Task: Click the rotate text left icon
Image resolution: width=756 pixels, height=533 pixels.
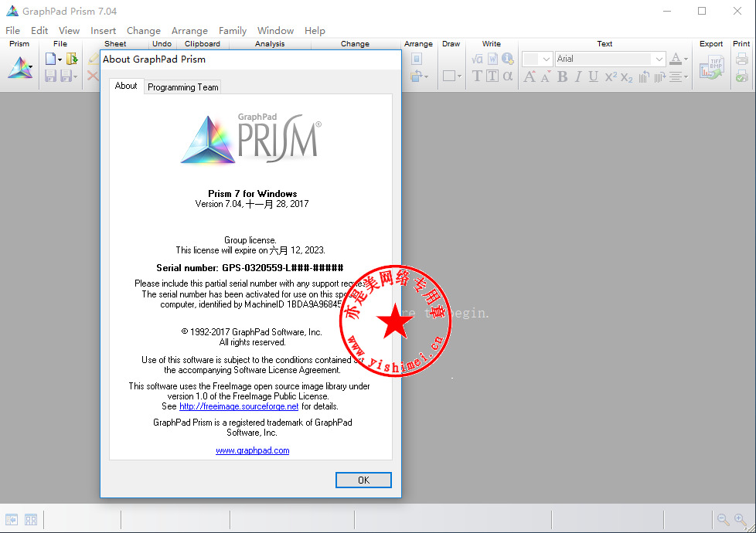Action: point(644,76)
